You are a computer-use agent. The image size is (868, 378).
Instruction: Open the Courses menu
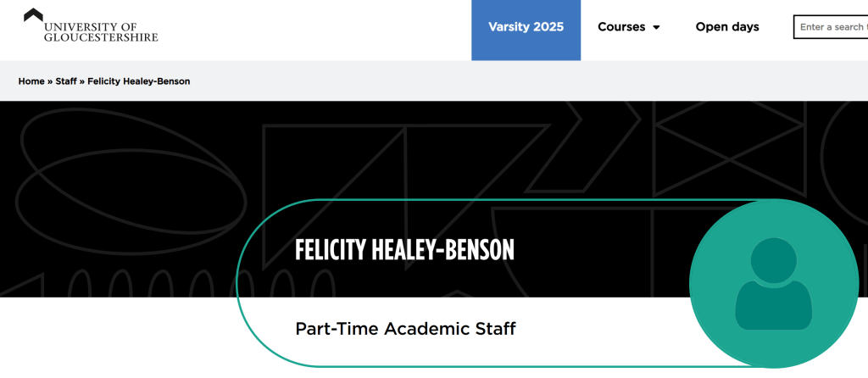pyautogui.click(x=621, y=27)
